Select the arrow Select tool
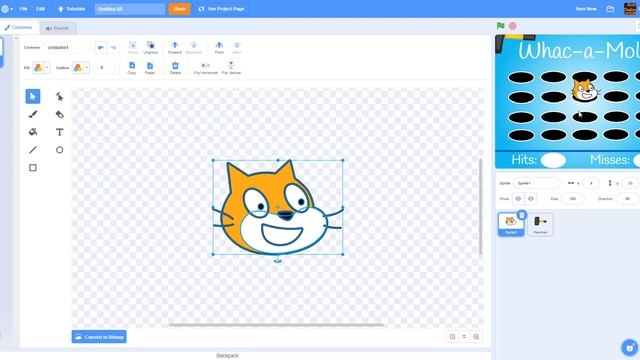Screen dimensions: 640x360 pos(33,96)
